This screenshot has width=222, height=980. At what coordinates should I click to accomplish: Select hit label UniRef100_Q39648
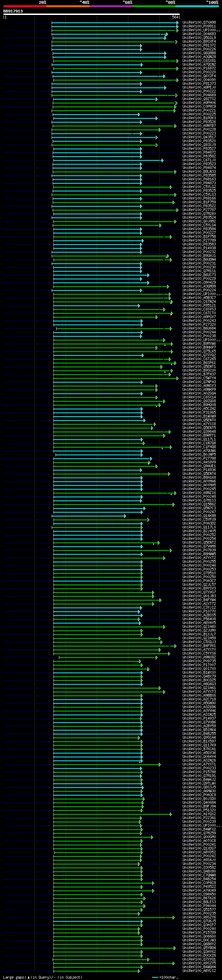click(199, 431)
